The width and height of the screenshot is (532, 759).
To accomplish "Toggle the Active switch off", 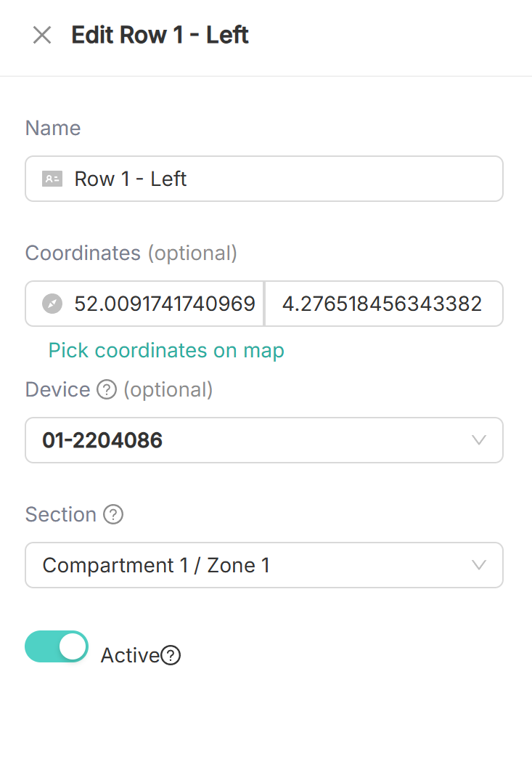I will [x=57, y=646].
